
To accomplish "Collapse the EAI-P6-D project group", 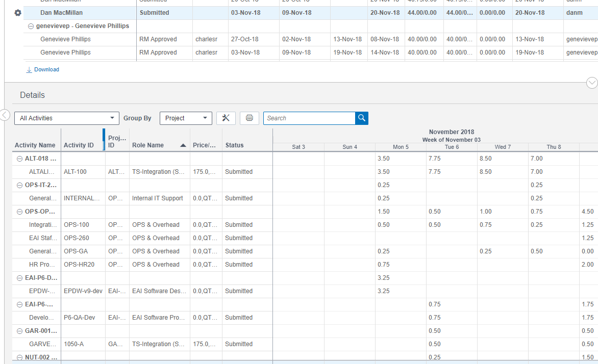I will pyautogui.click(x=20, y=278).
